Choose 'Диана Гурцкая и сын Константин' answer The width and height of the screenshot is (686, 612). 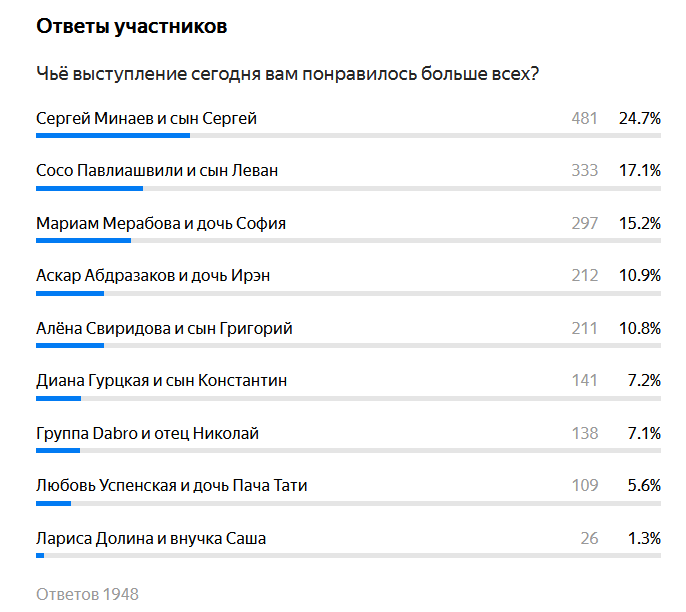click(161, 380)
